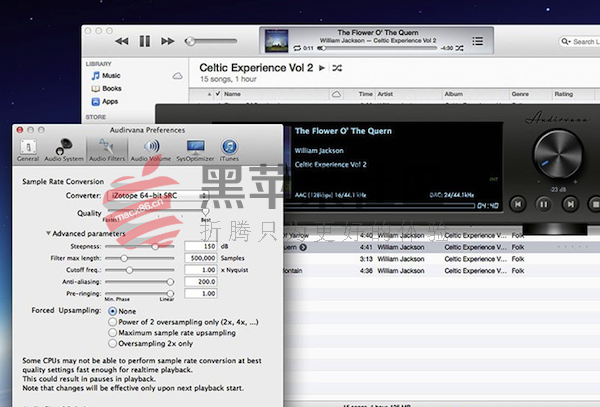Click Audirvana previous track button
Image resolution: width=600 pixels, height=407 pixels.
pyautogui.click(x=518, y=204)
